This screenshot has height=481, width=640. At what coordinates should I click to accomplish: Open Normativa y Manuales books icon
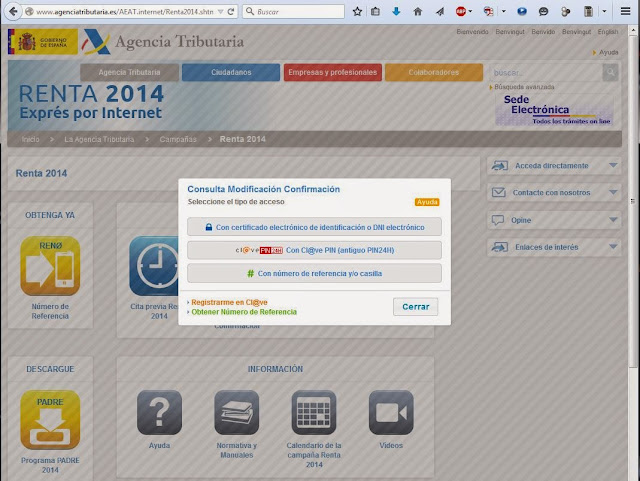(237, 412)
